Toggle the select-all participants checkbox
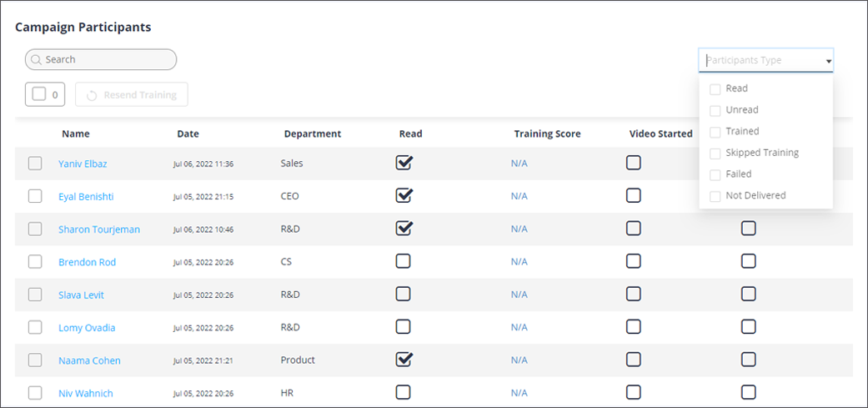 [39, 94]
